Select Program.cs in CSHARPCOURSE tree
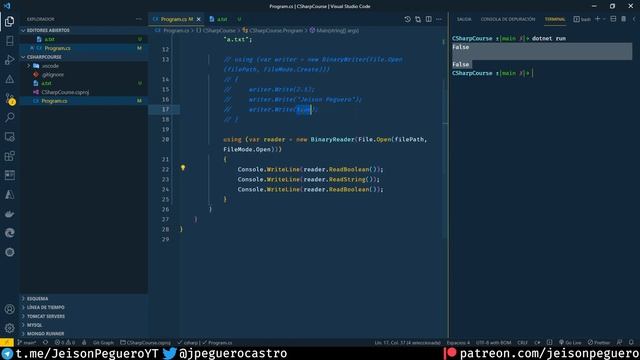 point(84,101)
